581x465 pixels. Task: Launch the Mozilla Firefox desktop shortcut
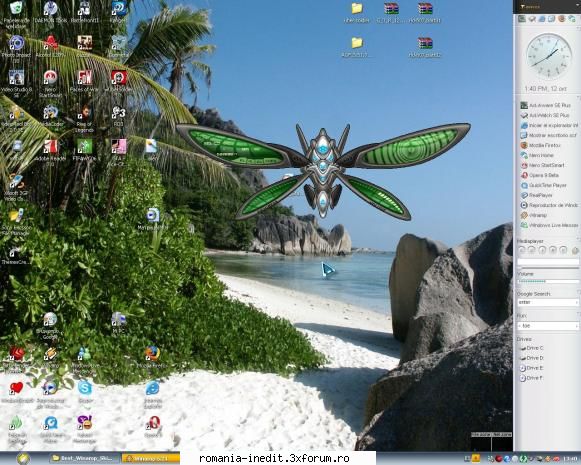[x=153, y=354]
